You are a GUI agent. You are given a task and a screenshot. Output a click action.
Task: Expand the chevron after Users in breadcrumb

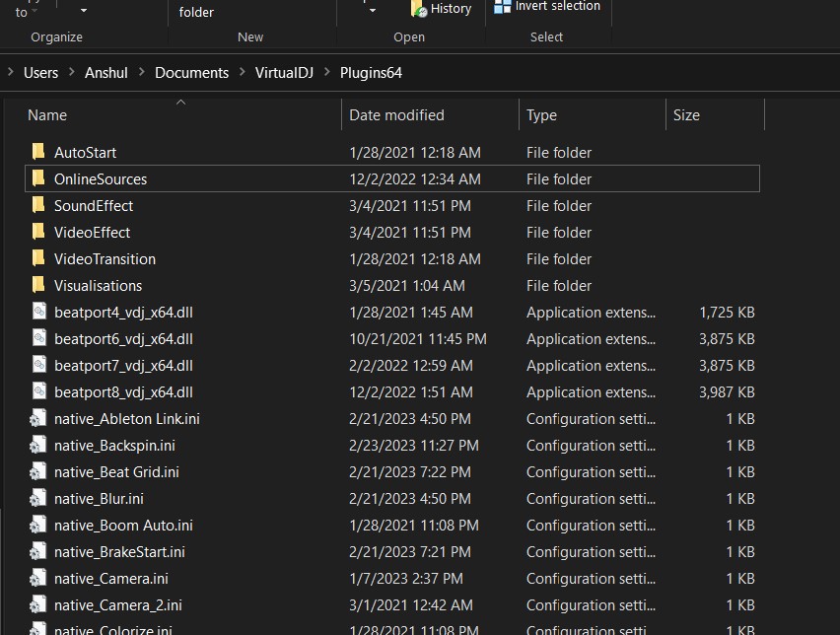click(x=71, y=72)
